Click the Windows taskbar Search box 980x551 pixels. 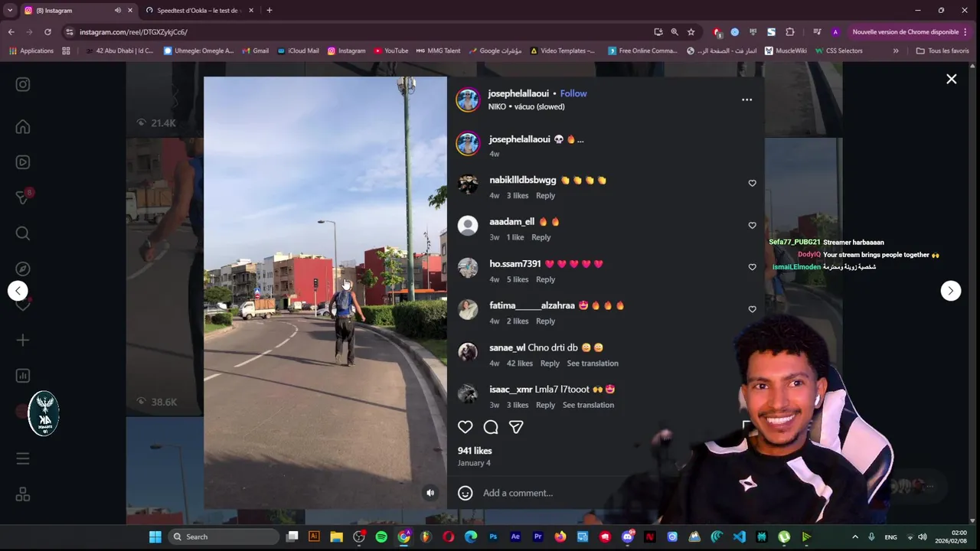(x=223, y=536)
